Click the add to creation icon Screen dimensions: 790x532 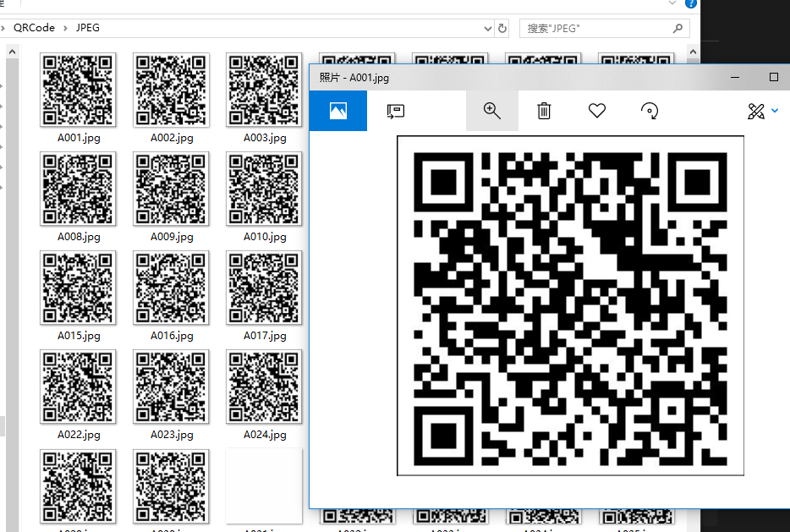point(395,111)
